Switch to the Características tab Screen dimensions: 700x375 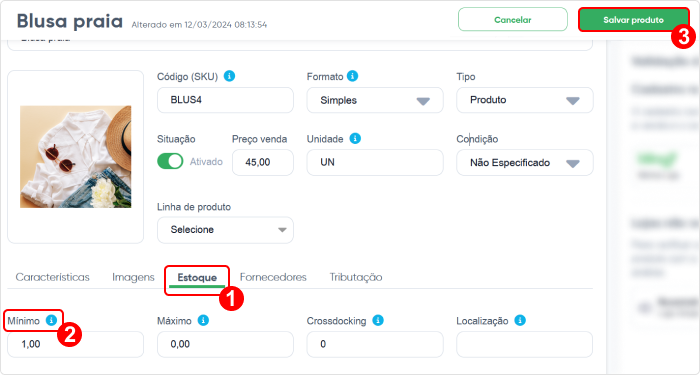point(53,277)
